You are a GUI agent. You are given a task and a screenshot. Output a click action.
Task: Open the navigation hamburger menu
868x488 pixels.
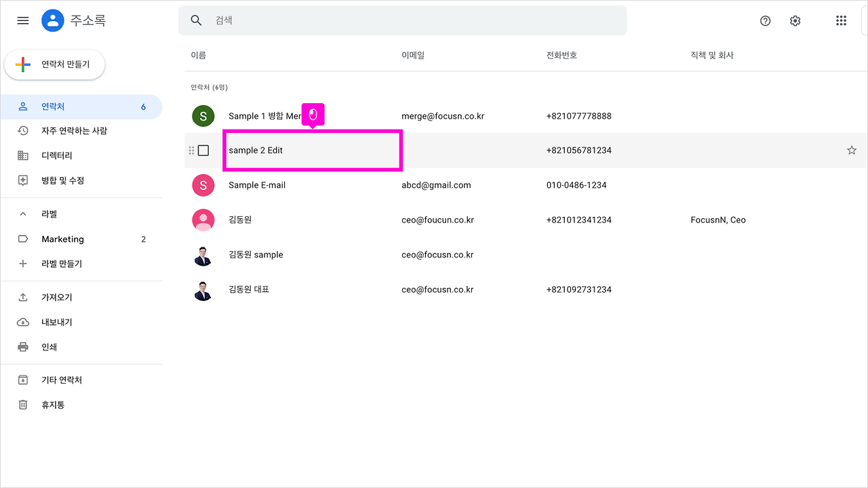tap(22, 20)
